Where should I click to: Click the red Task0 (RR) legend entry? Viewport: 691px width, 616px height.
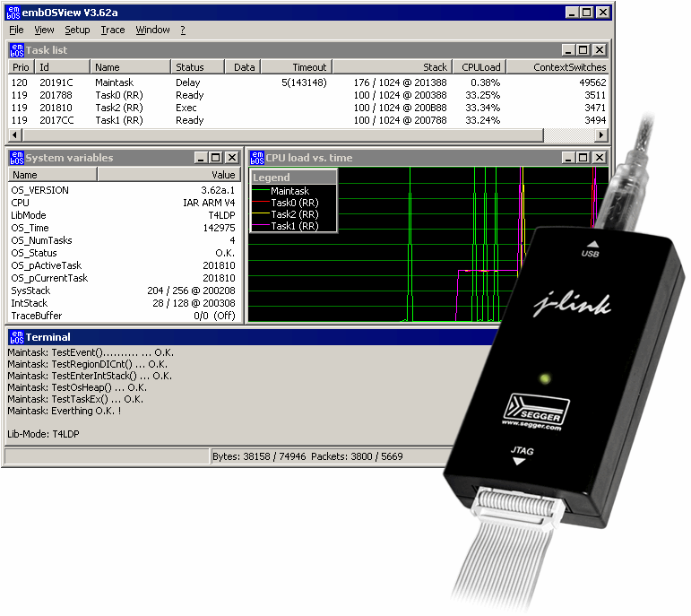pos(286,203)
